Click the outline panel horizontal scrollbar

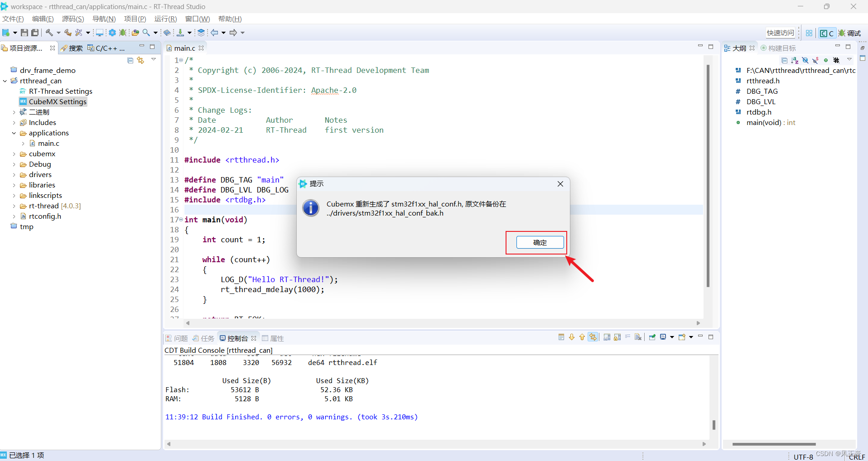[774, 444]
